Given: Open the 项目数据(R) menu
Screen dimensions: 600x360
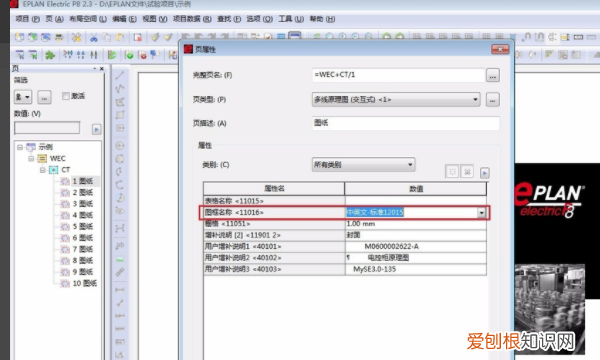Looking at the screenshot, I should [x=192, y=19].
